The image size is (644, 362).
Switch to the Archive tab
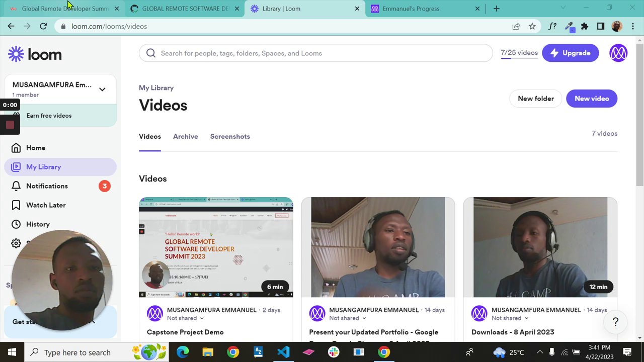pyautogui.click(x=185, y=137)
